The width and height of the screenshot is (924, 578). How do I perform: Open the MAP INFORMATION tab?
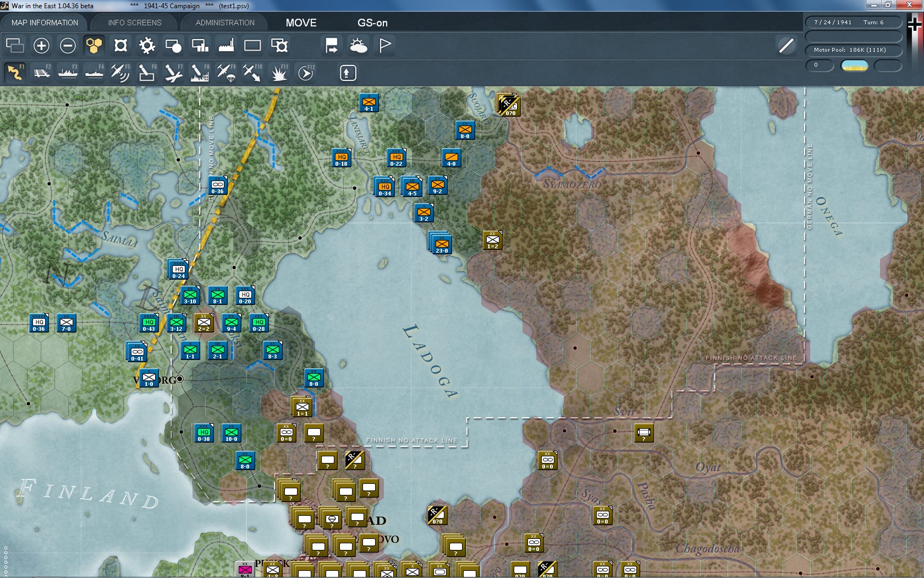45,23
